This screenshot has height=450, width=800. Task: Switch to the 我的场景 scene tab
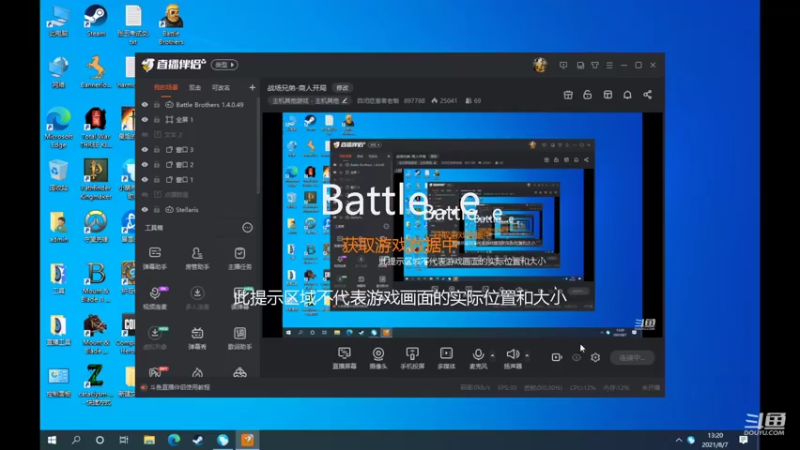166,88
